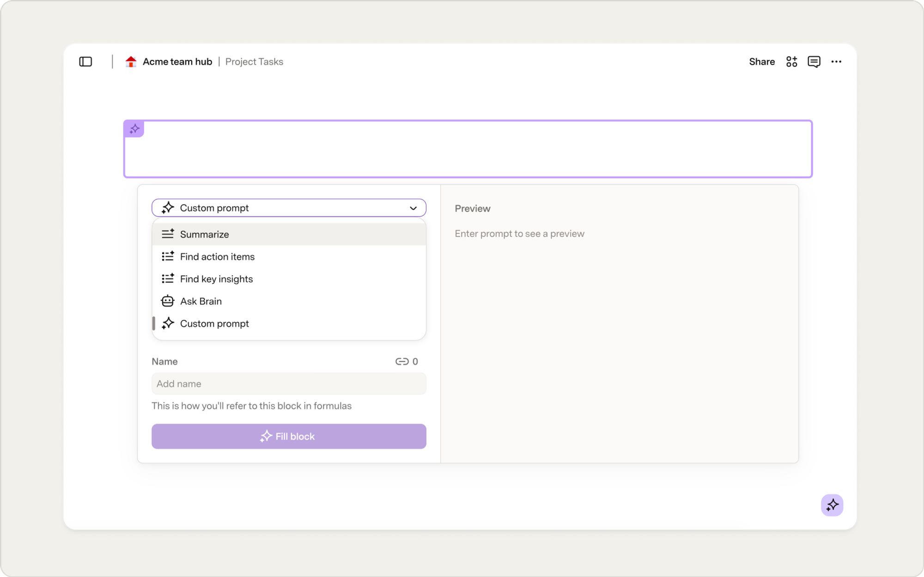This screenshot has width=924, height=577.
Task: Click the dropdown chevron arrow
Action: (x=413, y=208)
